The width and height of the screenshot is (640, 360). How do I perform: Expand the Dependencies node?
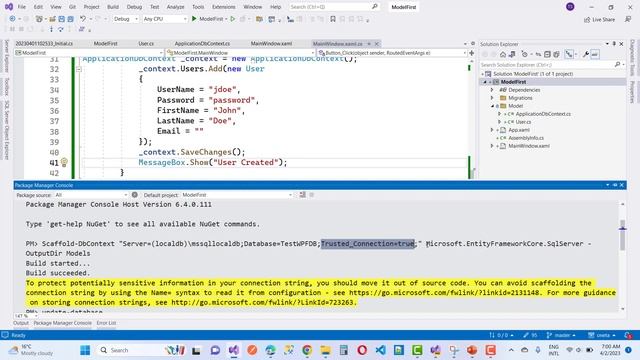coord(492,90)
